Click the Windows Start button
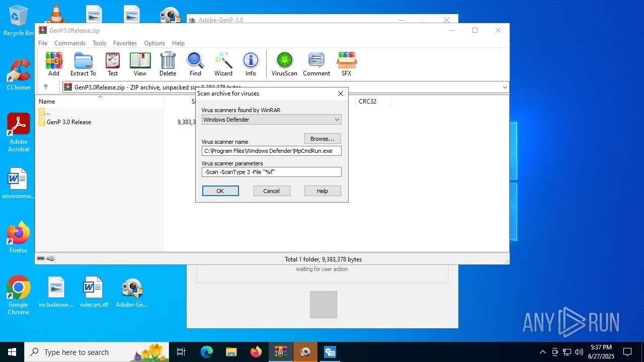The width and height of the screenshot is (644, 362). (x=12, y=352)
